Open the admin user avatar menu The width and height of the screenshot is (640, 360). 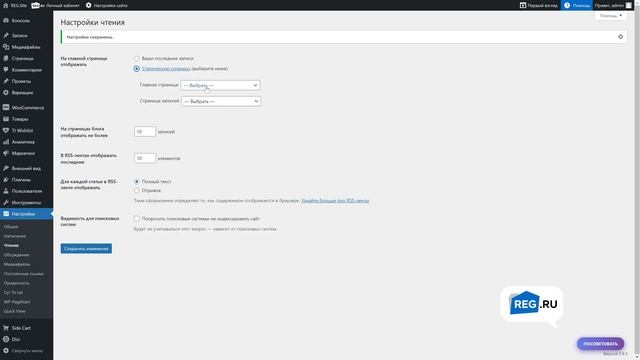[x=629, y=5]
